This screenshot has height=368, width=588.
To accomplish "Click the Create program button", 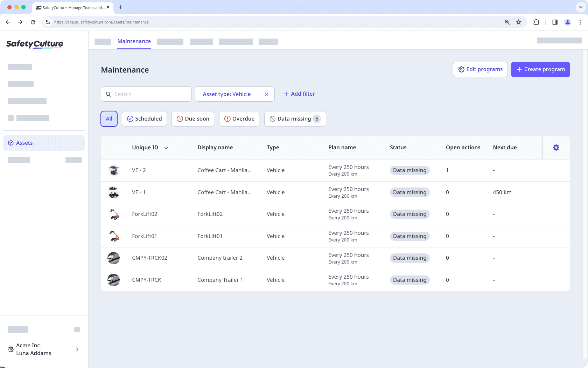I will (540, 69).
